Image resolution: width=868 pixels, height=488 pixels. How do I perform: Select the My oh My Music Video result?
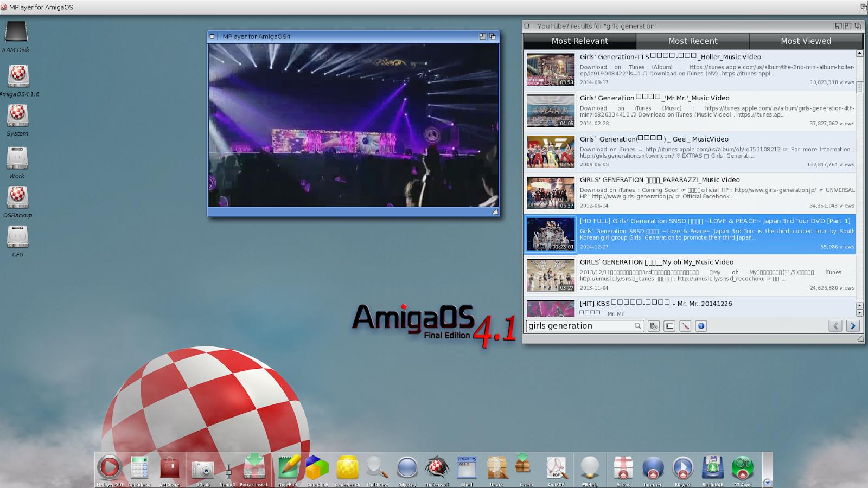(690, 275)
